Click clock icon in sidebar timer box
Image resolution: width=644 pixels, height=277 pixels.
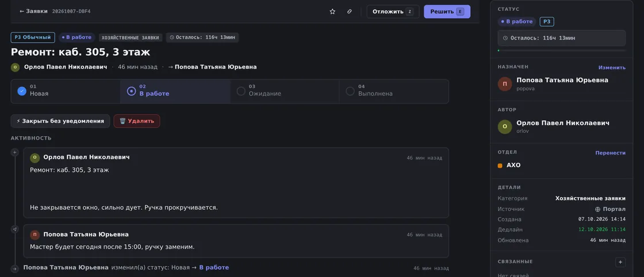[505, 38]
